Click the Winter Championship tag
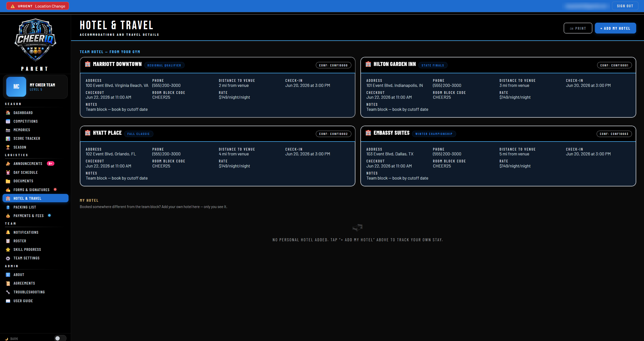The height and width of the screenshot is (341, 644). [434, 134]
